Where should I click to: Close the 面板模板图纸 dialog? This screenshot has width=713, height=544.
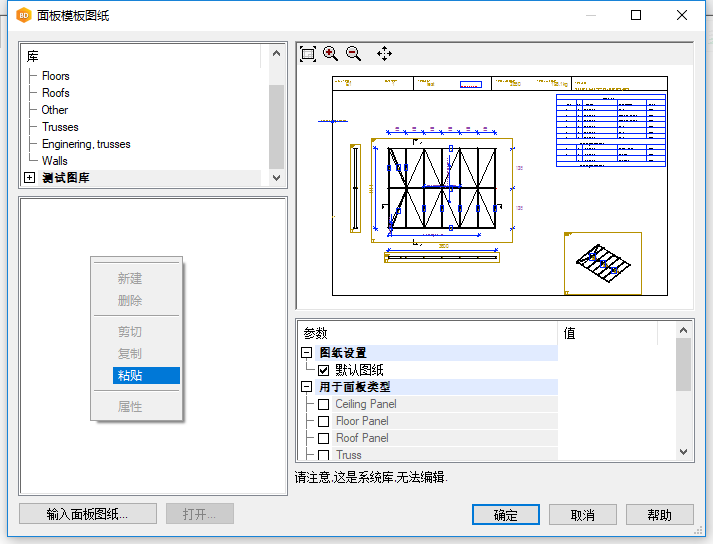pyautogui.click(x=681, y=15)
